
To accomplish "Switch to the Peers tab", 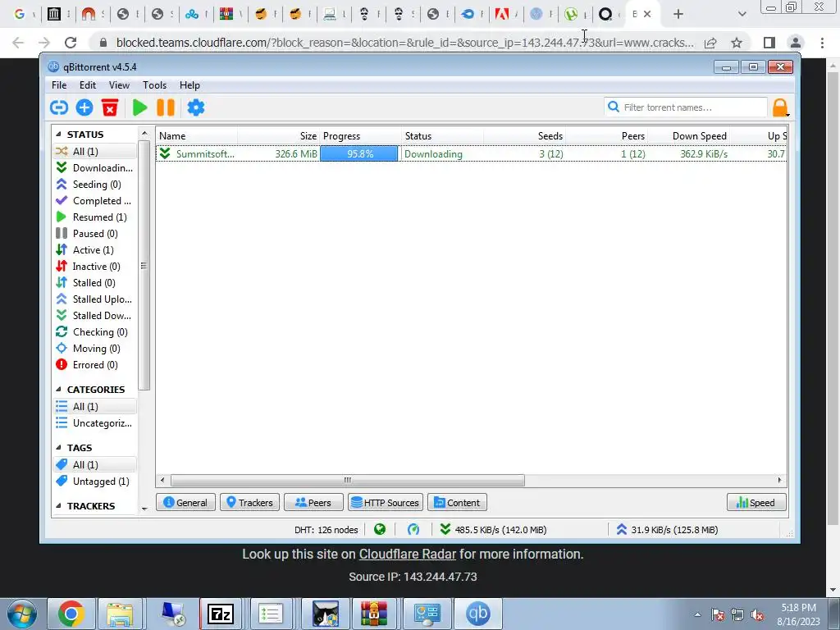I will pyautogui.click(x=313, y=503).
